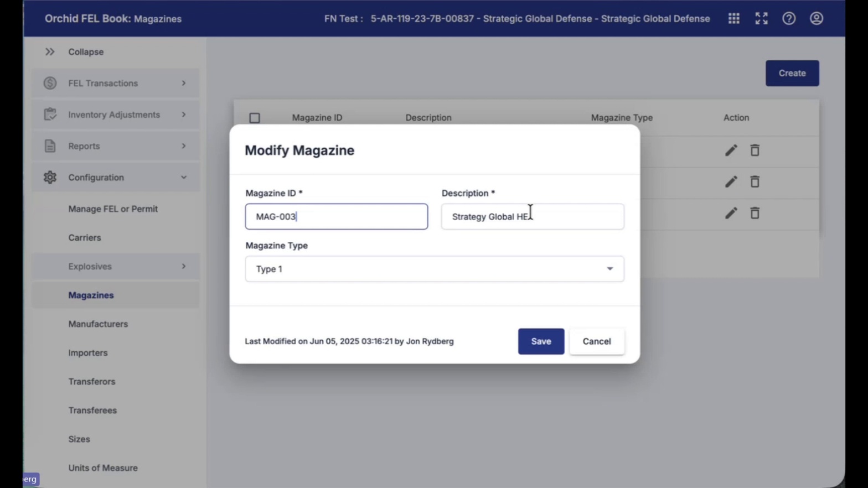Click the Collapse double-chevron icon
868x488 pixels.
pyautogui.click(x=50, y=51)
